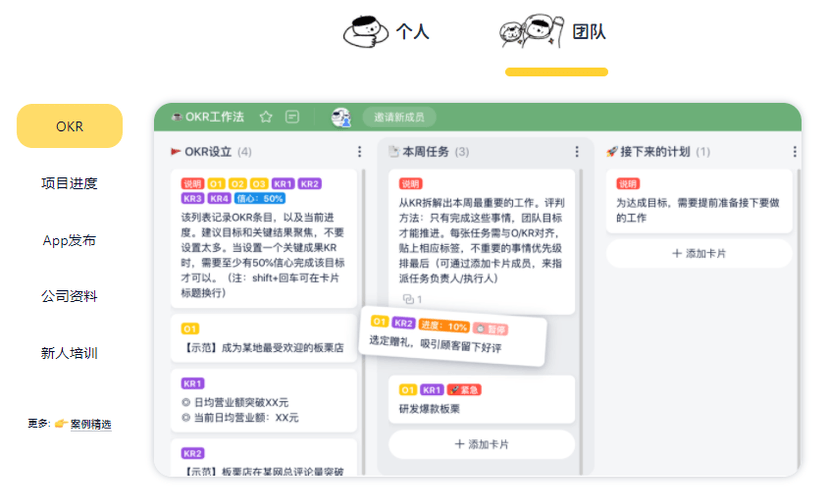Click the 信心: 50% label
This screenshot has width=828, height=503.
click(259, 198)
